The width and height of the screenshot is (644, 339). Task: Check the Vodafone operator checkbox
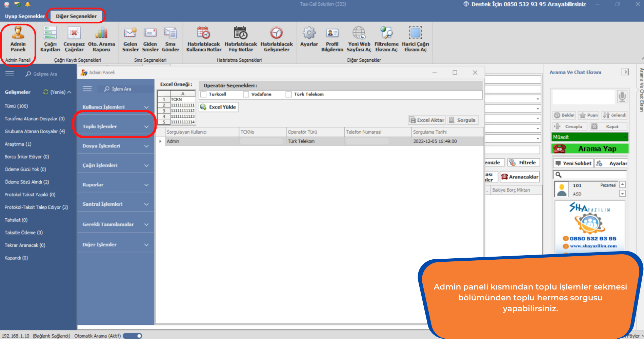[x=246, y=94]
